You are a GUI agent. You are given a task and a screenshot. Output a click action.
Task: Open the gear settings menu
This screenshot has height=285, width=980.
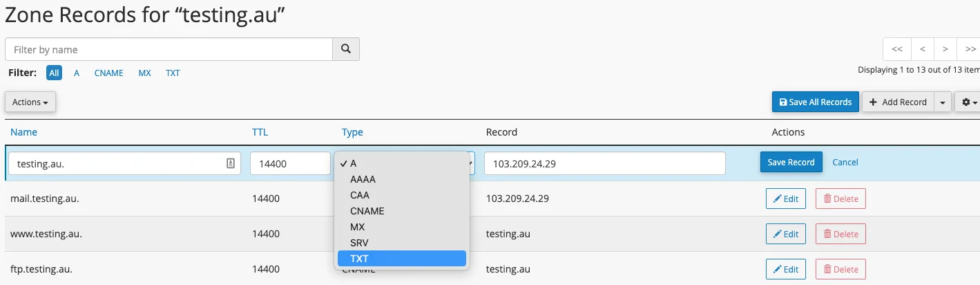[x=967, y=102]
